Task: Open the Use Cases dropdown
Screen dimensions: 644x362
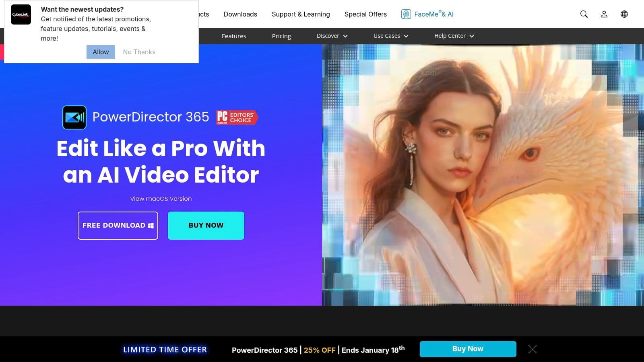Action: click(390, 36)
